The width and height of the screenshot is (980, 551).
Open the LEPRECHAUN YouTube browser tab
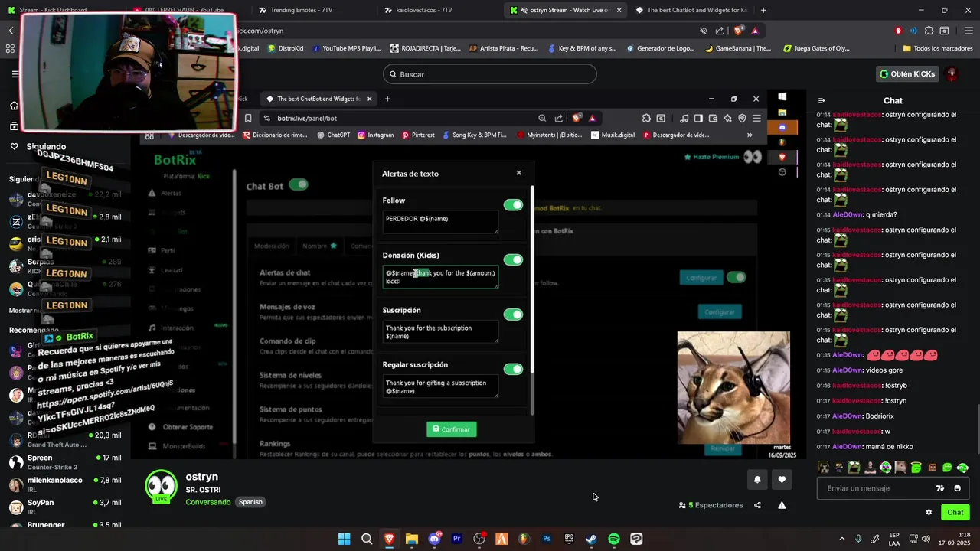(x=184, y=10)
